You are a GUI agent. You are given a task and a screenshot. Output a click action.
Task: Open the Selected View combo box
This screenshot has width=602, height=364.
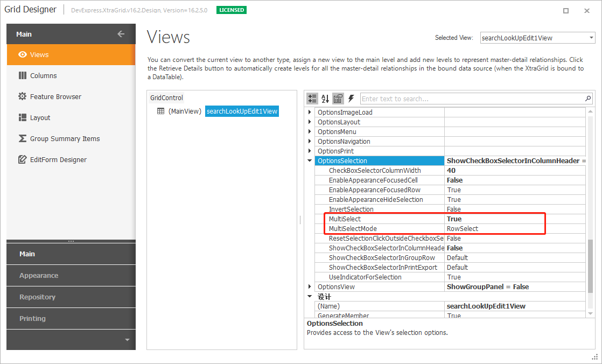tap(537, 38)
